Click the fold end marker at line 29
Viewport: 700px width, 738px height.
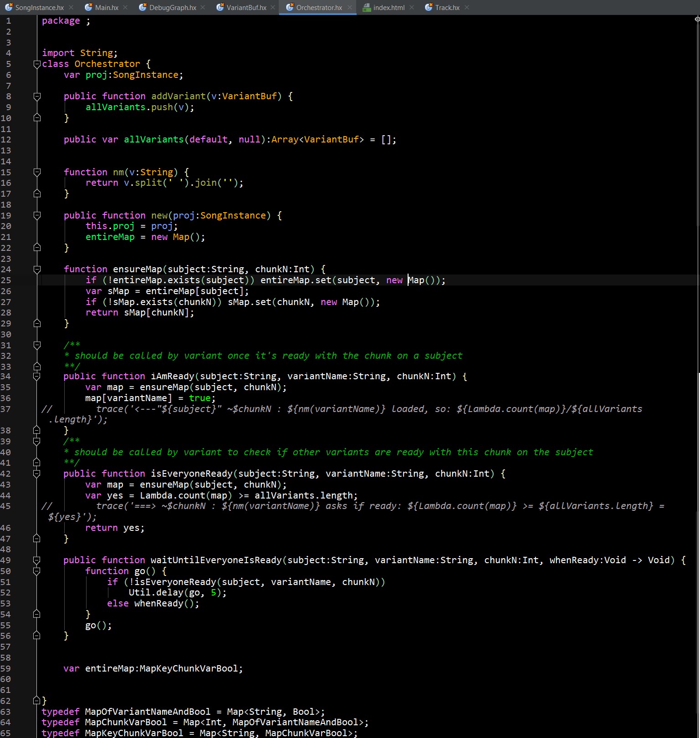pos(37,323)
